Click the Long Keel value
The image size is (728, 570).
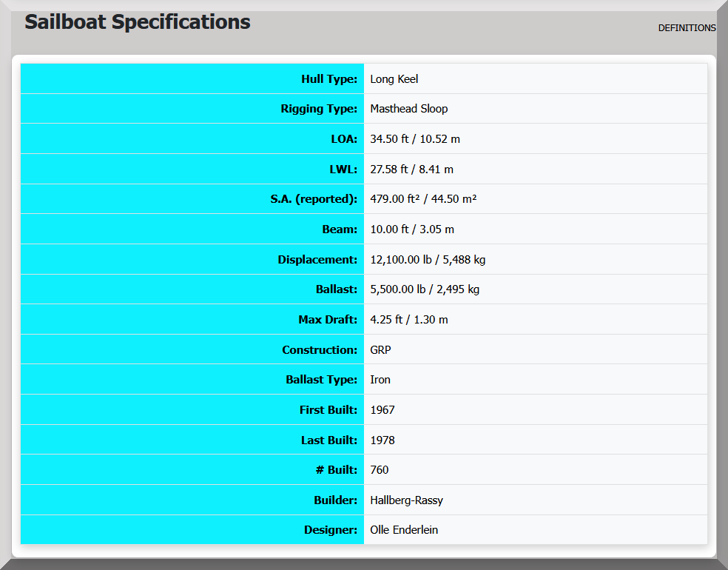pyautogui.click(x=394, y=79)
